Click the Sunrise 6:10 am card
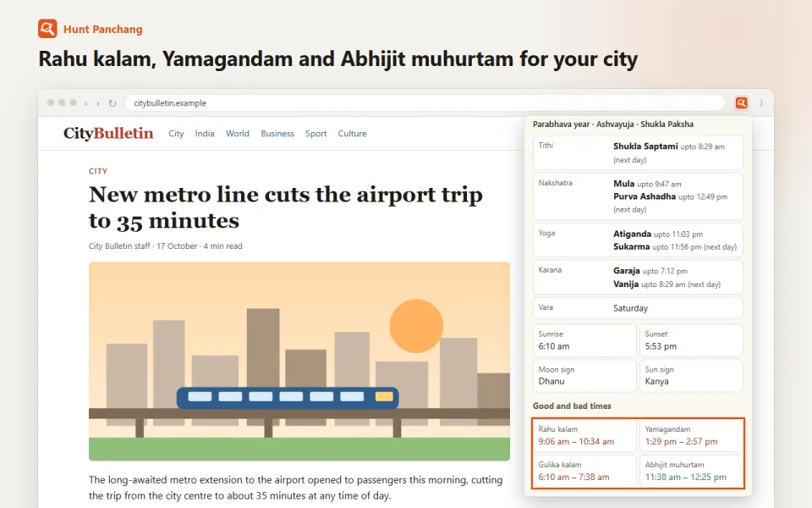Viewport: 812px width, 508px height. point(584,340)
